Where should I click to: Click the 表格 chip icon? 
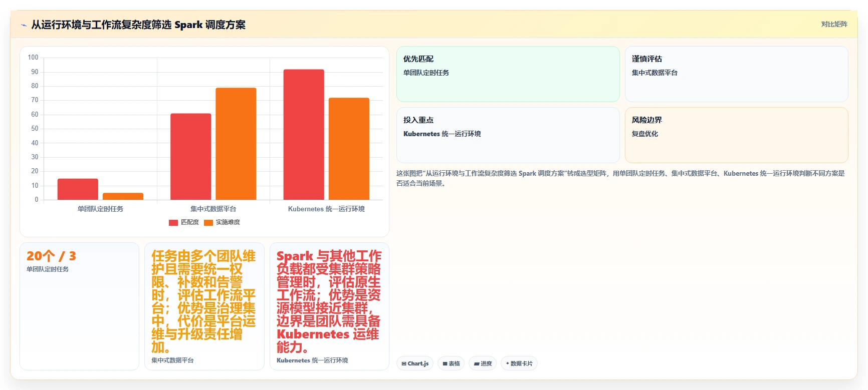(445, 364)
